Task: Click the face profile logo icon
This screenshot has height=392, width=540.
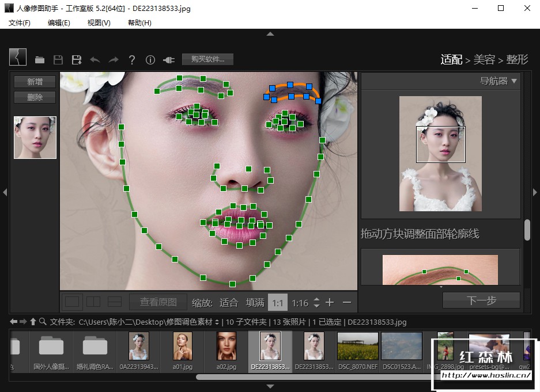Action: tap(18, 57)
